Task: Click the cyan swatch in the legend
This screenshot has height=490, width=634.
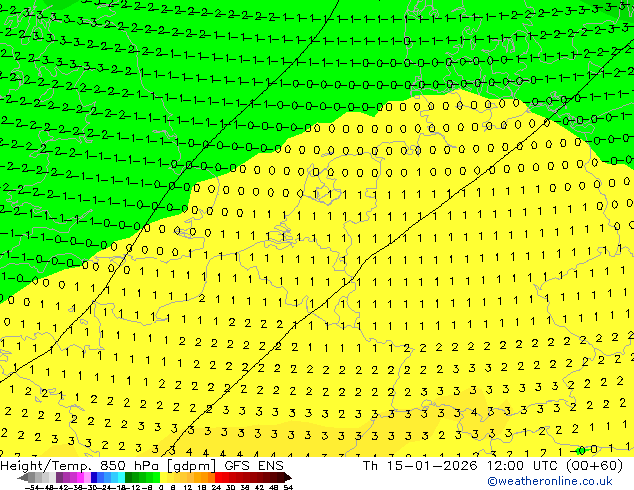Action: tap(121, 478)
